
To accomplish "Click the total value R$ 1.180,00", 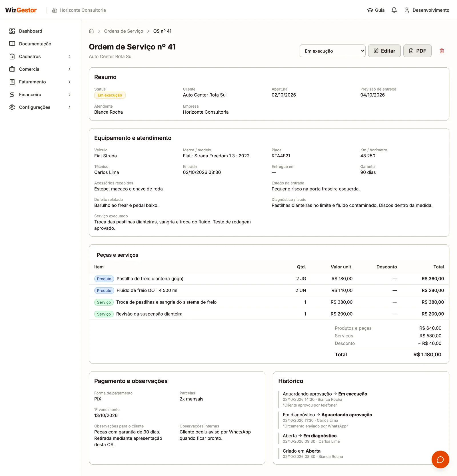I will pyautogui.click(x=427, y=355).
